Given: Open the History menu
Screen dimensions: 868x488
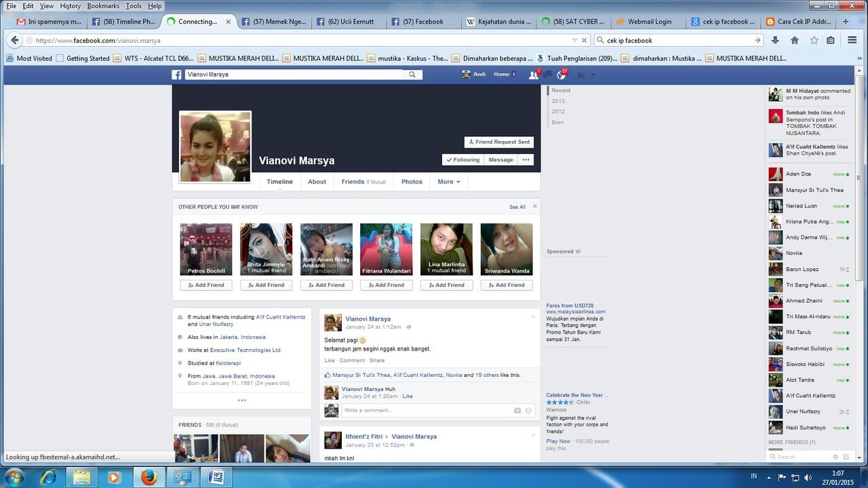Looking at the screenshot, I should (71, 5).
